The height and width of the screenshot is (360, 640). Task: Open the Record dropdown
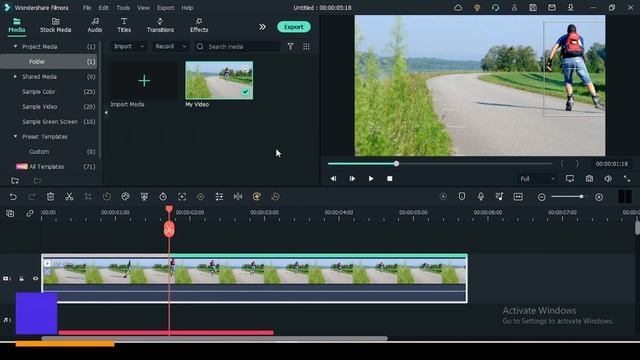point(171,47)
